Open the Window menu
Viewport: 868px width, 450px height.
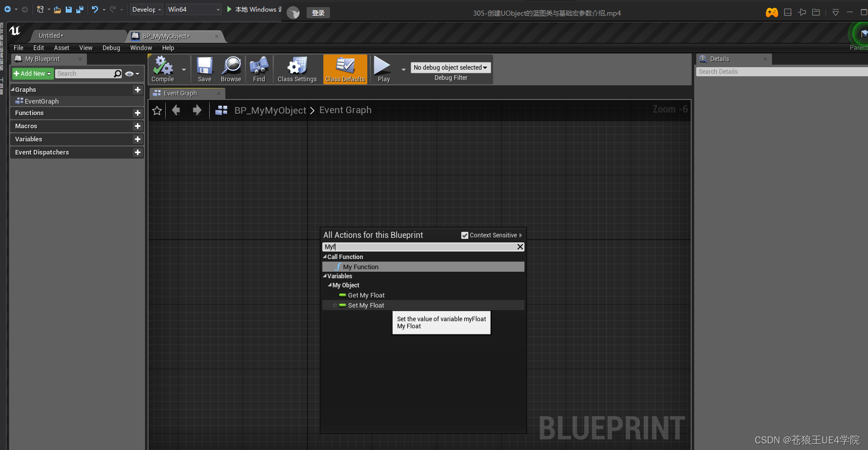pos(141,48)
